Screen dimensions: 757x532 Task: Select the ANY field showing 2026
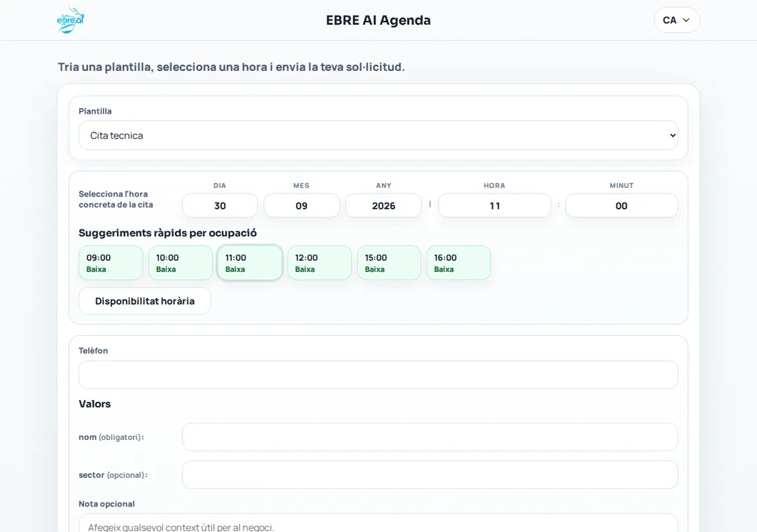coord(383,206)
